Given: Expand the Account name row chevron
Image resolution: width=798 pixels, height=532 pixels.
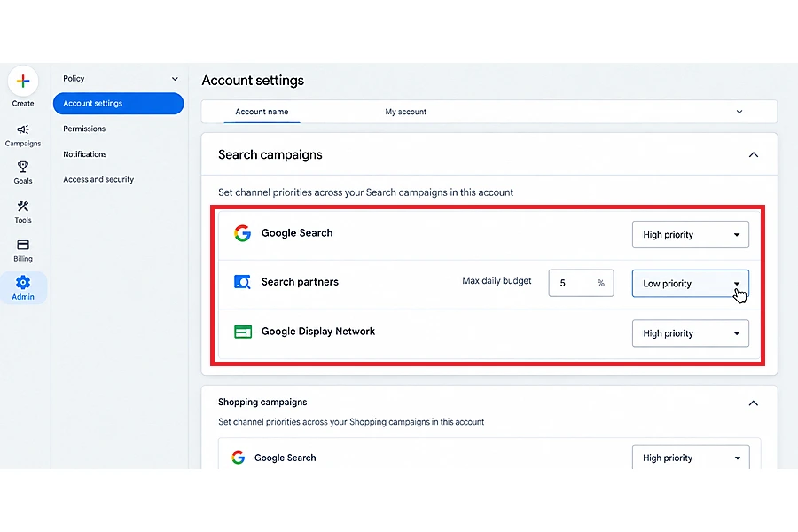Looking at the screenshot, I should (739, 112).
